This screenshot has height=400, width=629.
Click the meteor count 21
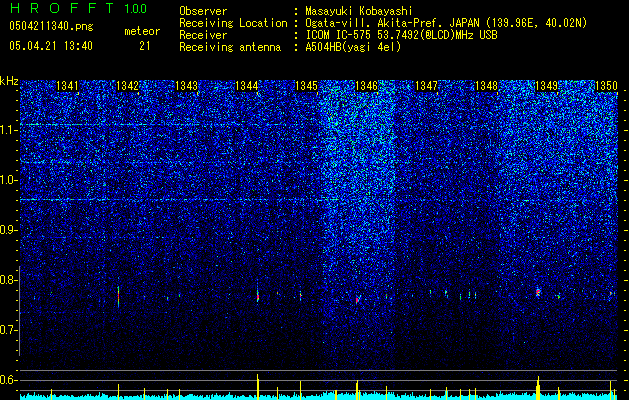pos(145,46)
